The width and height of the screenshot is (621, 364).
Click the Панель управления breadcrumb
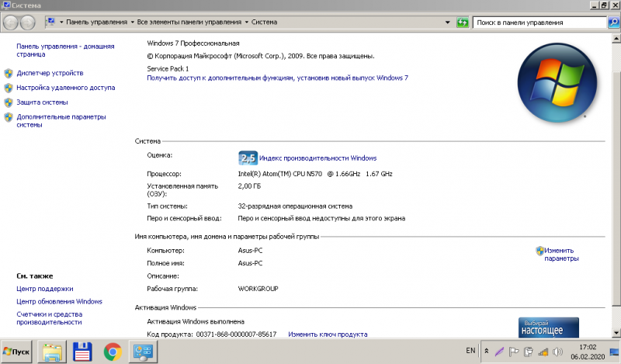[x=96, y=23]
